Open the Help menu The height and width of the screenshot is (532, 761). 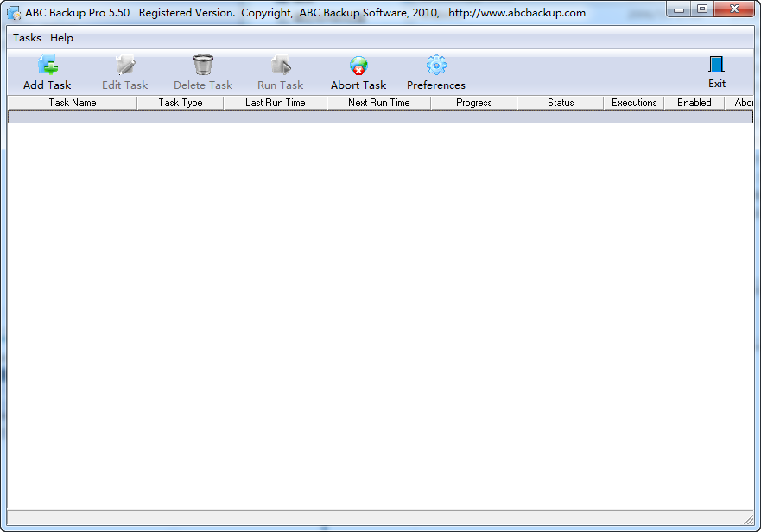pos(61,38)
